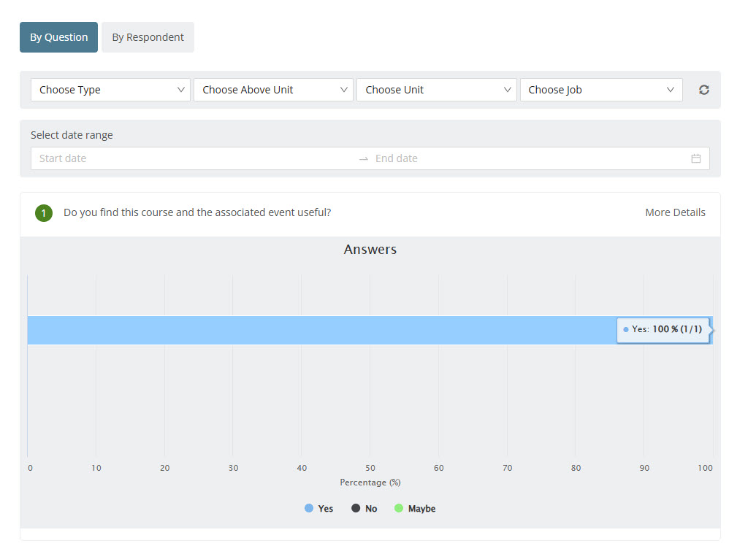This screenshot has width=756, height=546.
Task: Open the Choose Job dropdown
Action: [601, 90]
